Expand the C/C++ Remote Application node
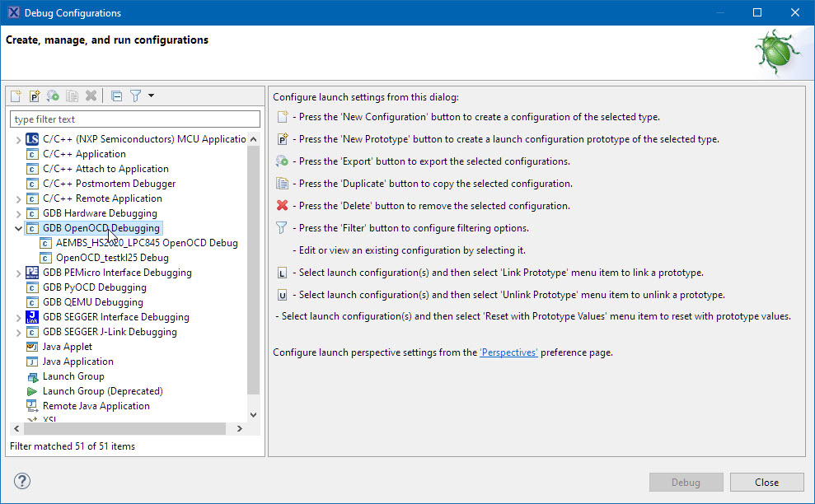Viewport: 815px width, 504px height. pyautogui.click(x=18, y=198)
